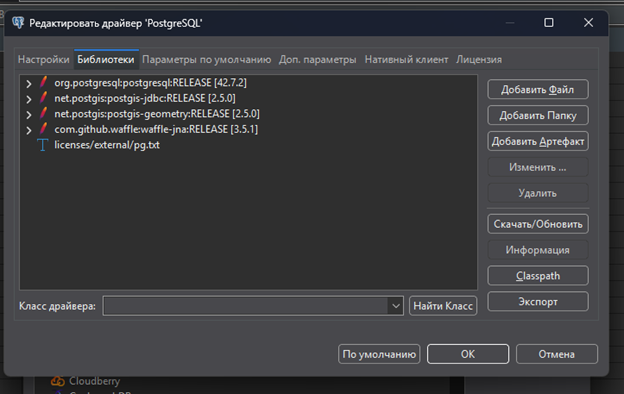
Task: Go to the Нативный клиент tab
Action: pos(406,60)
